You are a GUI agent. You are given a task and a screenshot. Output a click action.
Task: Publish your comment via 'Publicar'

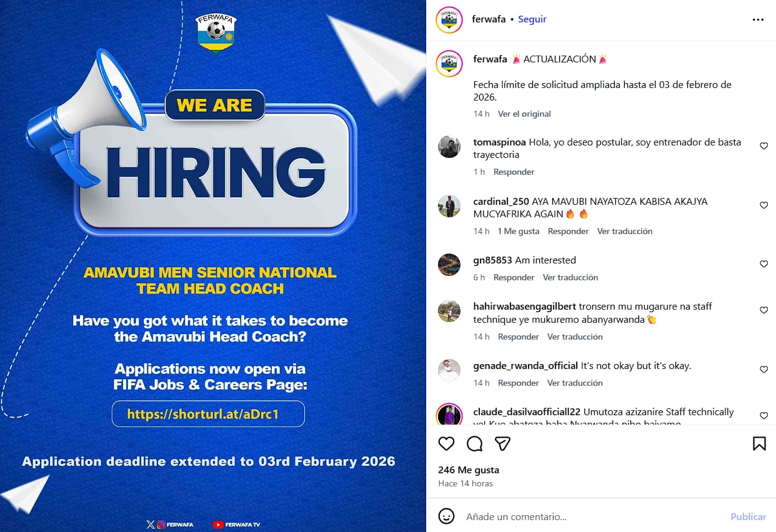point(748,516)
